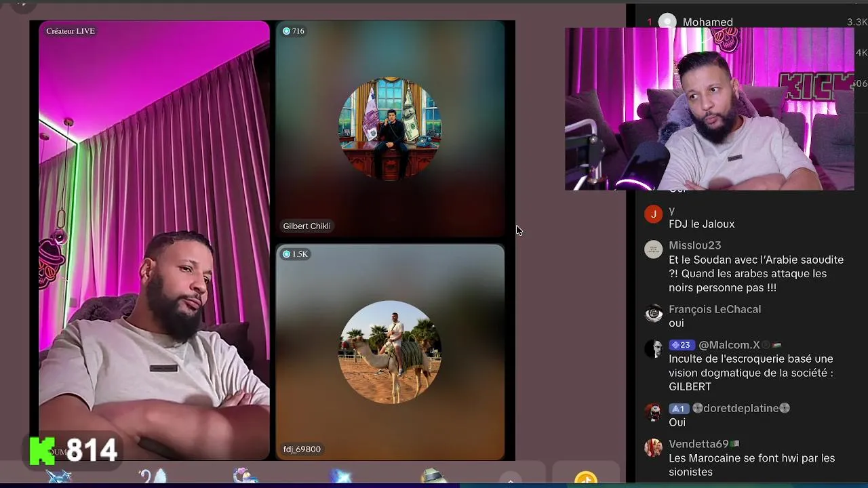
Task: Select the Les Marocaine se font hwi message
Action: (752, 466)
